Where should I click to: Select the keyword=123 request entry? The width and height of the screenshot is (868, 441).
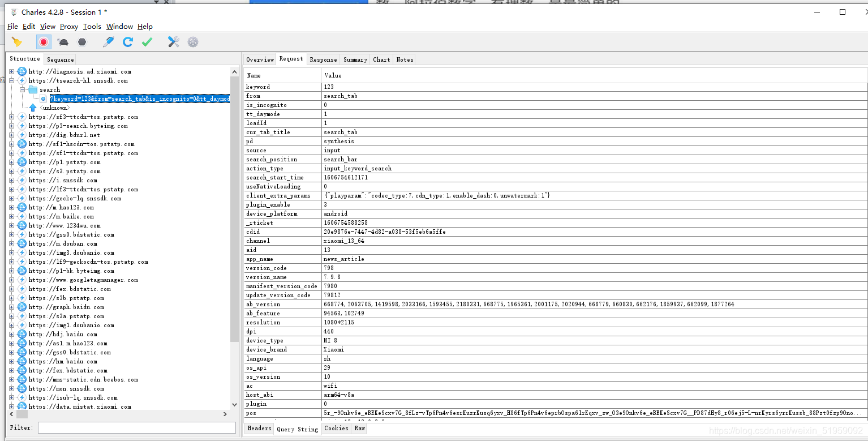pos(139,99)
